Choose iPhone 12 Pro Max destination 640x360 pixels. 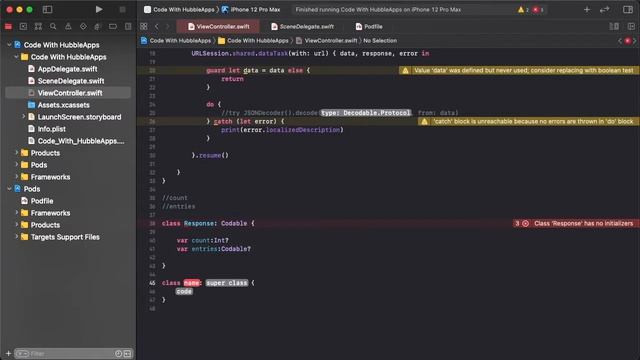tap(251, 9)
